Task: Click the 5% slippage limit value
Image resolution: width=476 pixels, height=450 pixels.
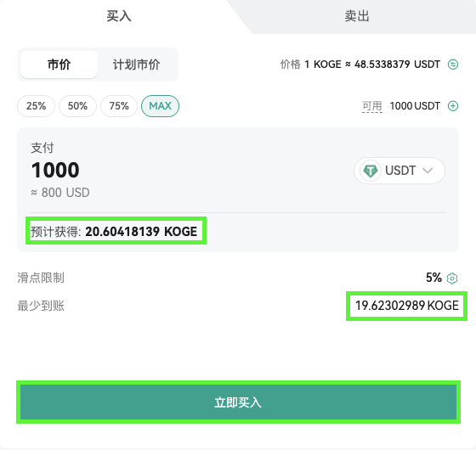Action: [x=433, y=278]
